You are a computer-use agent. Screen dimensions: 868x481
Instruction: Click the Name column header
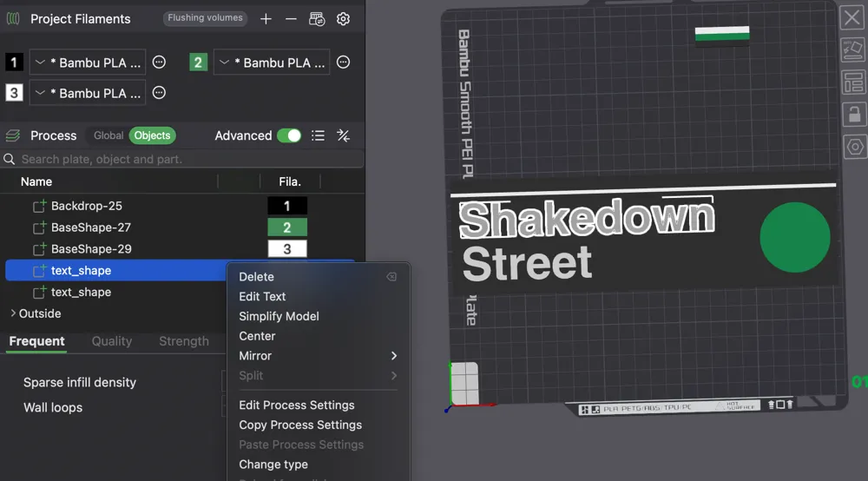tap(36, 181)
